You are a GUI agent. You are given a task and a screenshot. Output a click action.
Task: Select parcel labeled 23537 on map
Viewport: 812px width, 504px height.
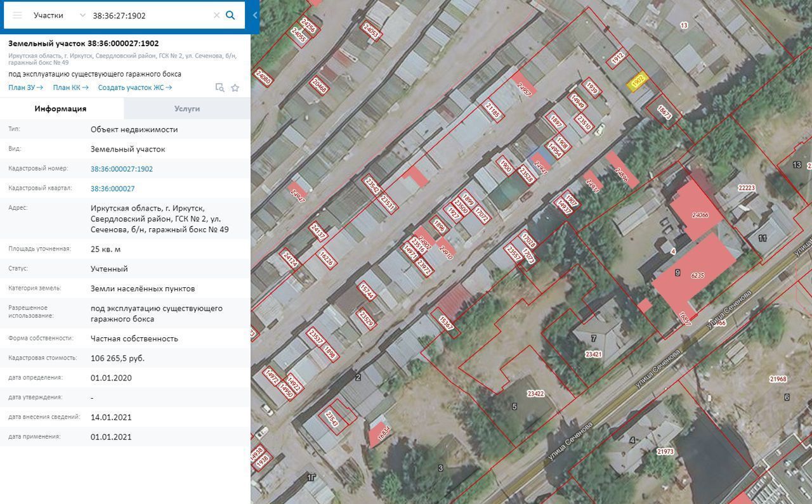[315, 336]
